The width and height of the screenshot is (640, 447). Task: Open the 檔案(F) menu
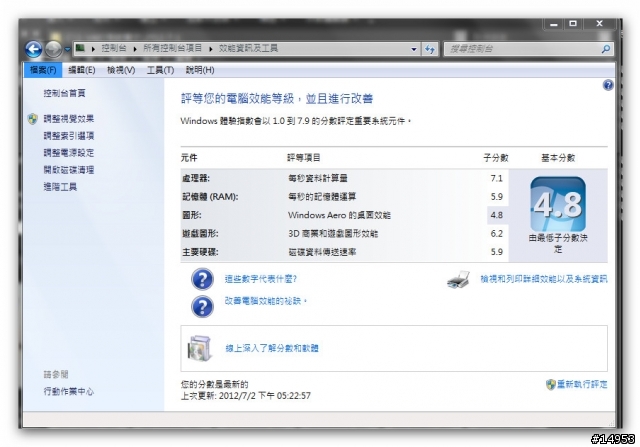coord(43,70)
